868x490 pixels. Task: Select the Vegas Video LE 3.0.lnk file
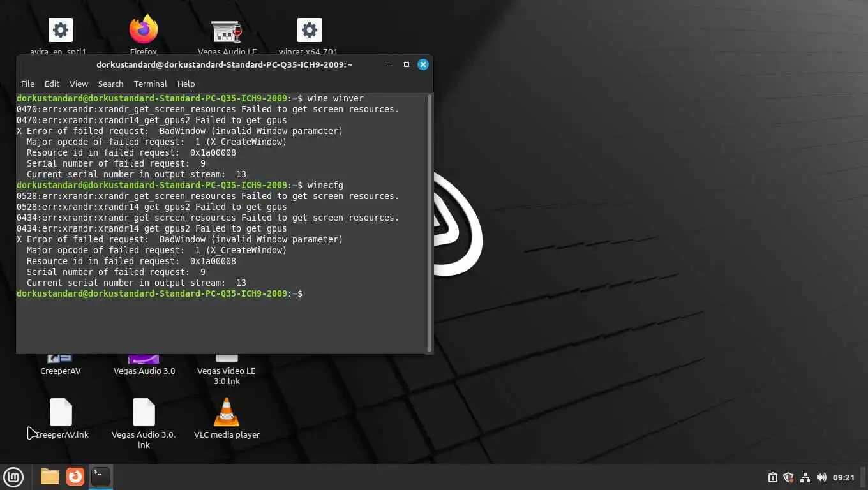pos(227,370)
